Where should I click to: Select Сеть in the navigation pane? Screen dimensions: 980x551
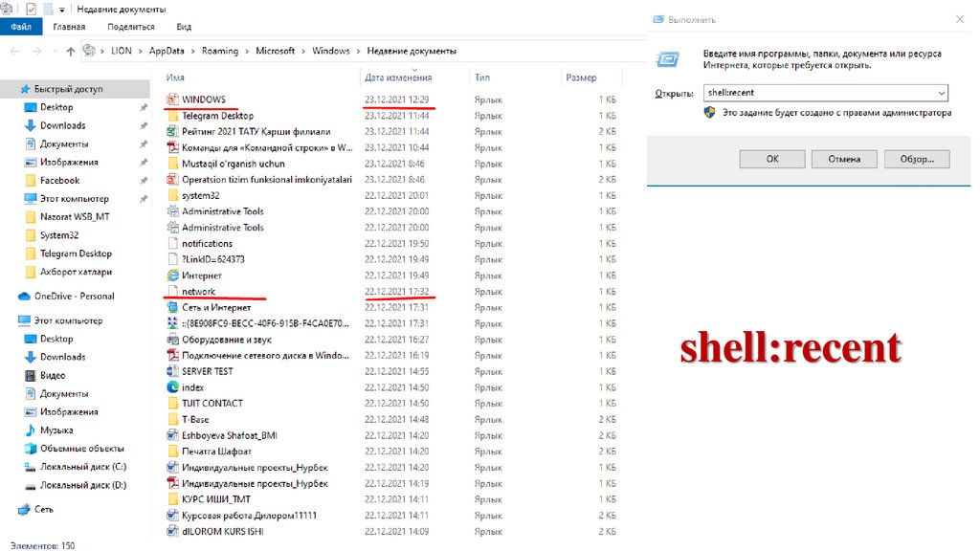pyautogui.click(x=44, y=510)
